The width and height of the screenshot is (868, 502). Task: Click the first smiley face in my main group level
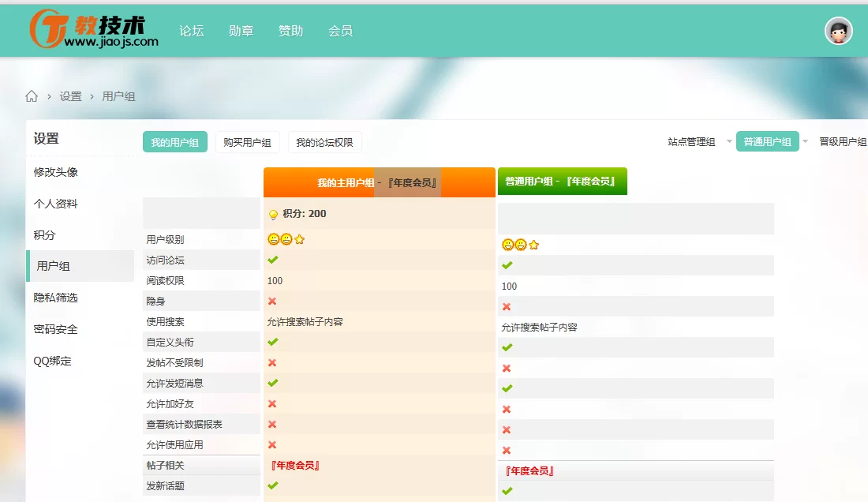pos(274,239)
